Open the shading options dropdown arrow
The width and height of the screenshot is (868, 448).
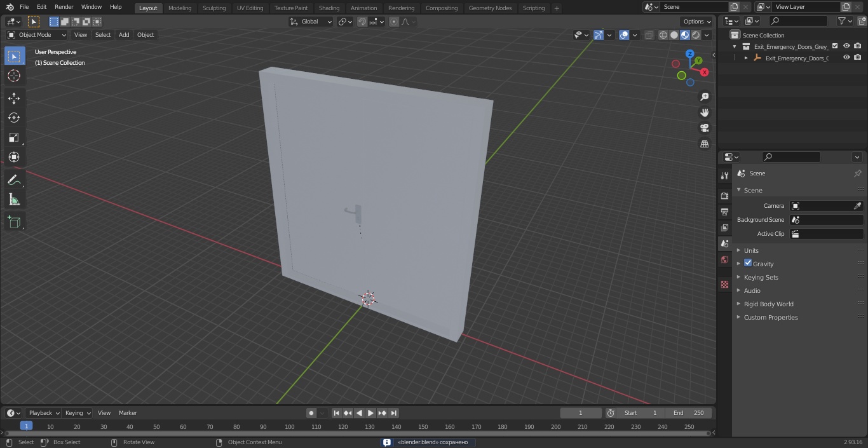point(707,35)
